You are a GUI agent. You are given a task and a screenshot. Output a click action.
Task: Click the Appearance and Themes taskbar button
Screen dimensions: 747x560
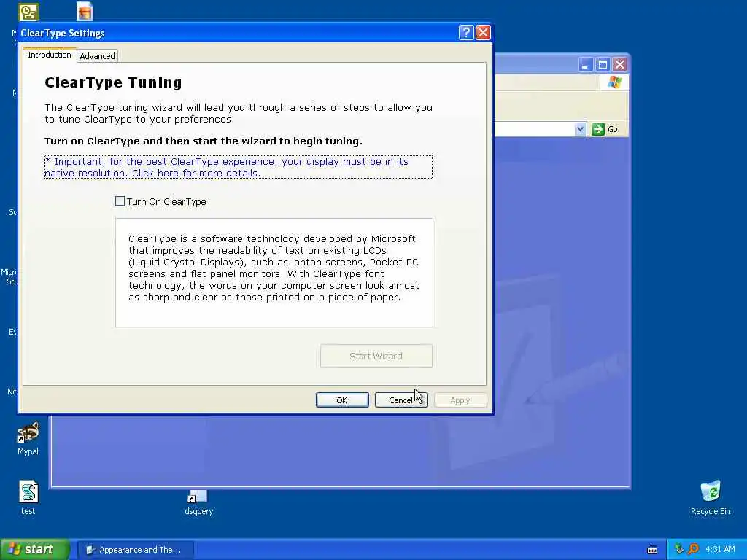(135, 550)
